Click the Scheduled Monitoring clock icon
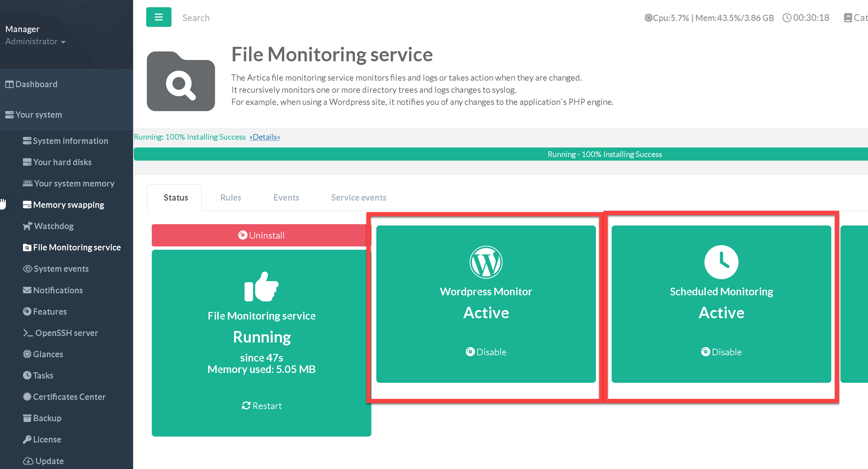 coord(721,262)
